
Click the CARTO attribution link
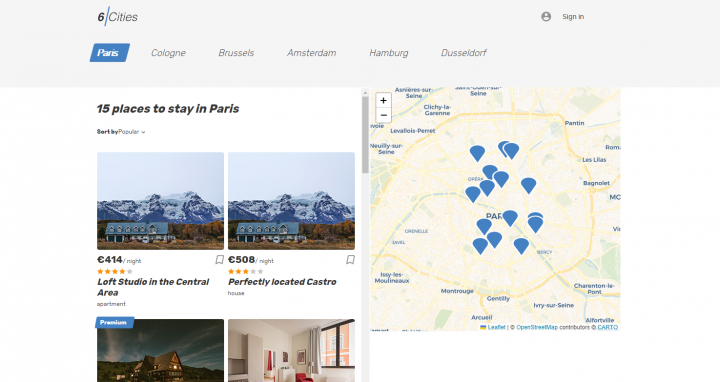pyautogui.click(x=608, y=327)
